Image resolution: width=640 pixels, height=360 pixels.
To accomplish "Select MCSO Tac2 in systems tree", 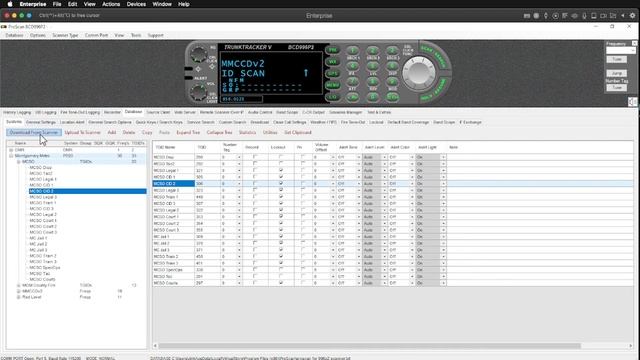I will pyautogui.click(x=41, y=173).
